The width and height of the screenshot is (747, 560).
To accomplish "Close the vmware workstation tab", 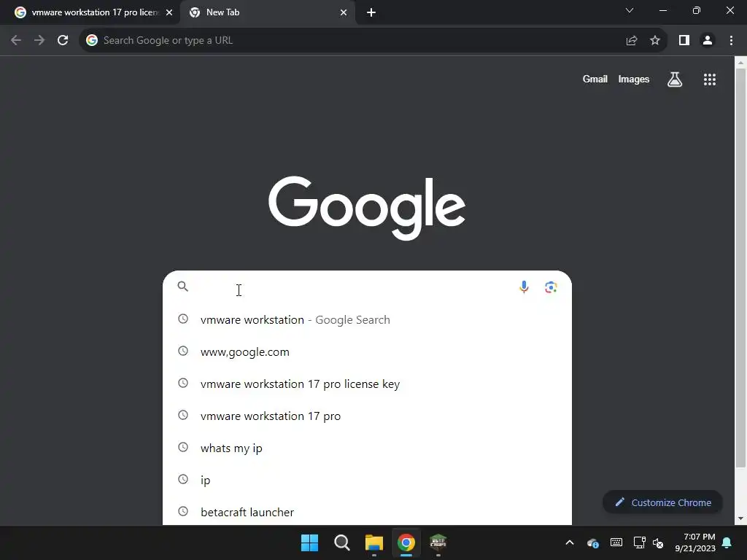I will [x=169, y=12].
